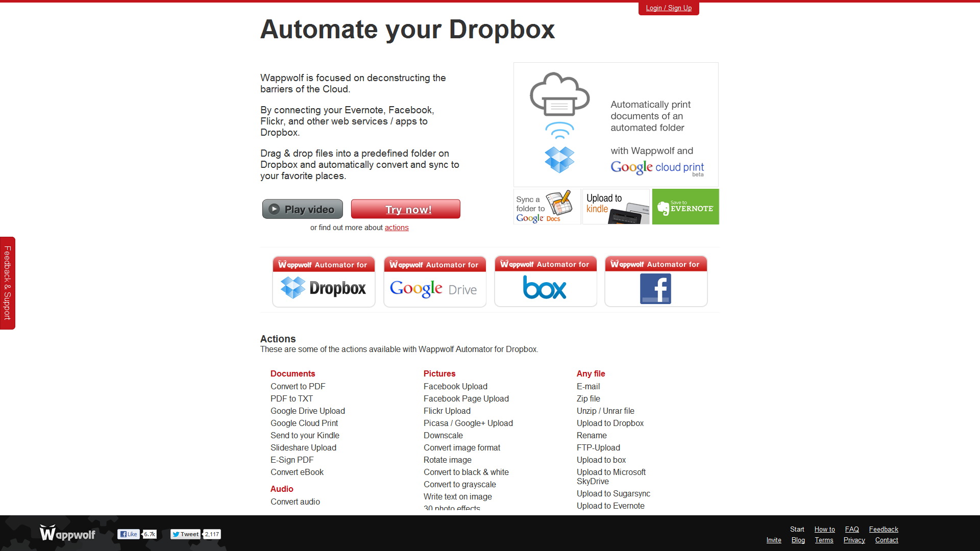Click the Sync to Google Docs icon
980x551 pixels.
point(544,207)
